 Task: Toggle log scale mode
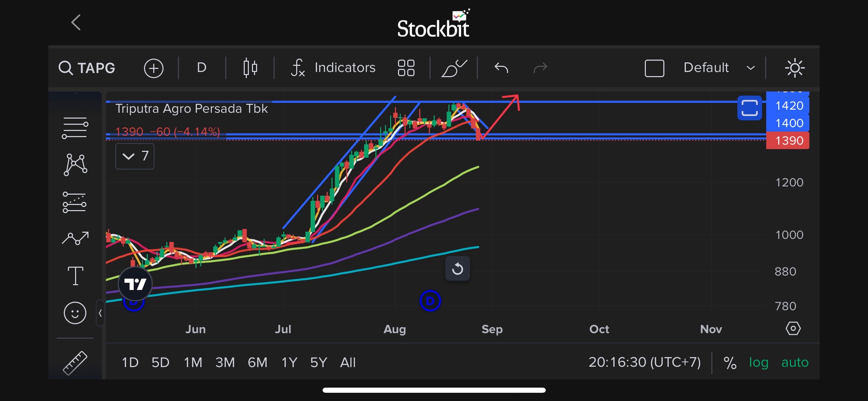(758, 362)
